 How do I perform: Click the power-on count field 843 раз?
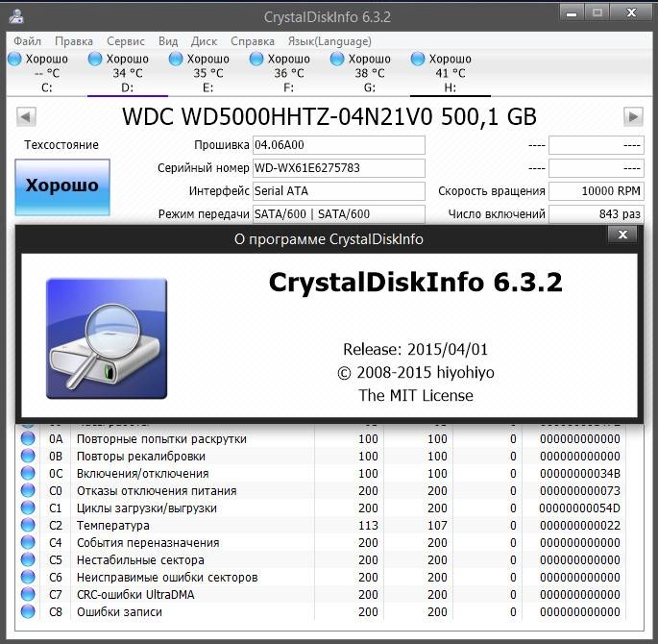[597, 214]
